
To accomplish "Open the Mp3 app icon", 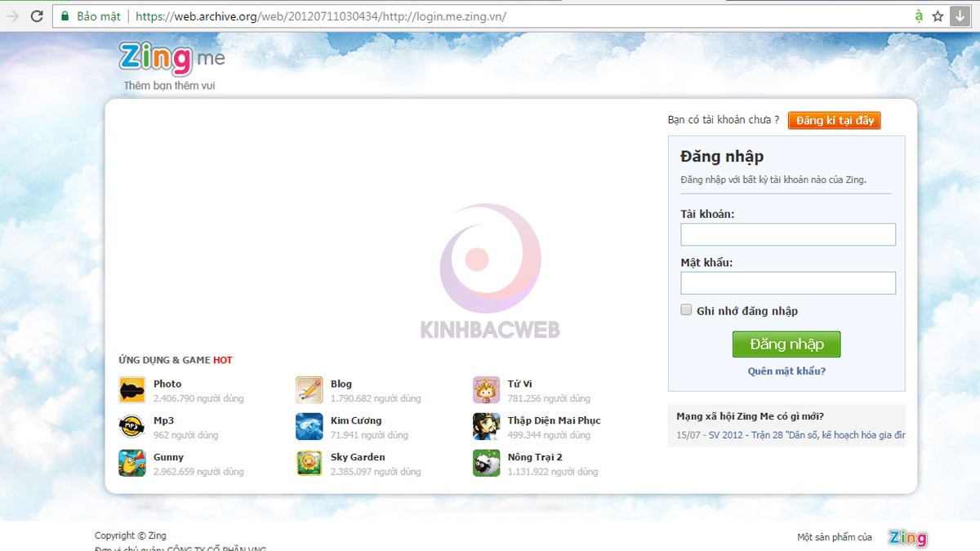I will [131, 427].
